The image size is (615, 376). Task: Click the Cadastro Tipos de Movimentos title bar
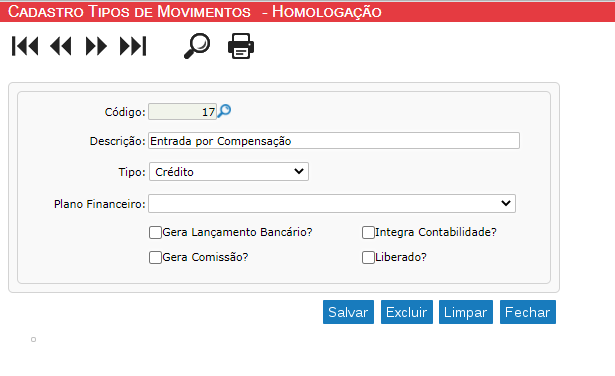point(308,11)
